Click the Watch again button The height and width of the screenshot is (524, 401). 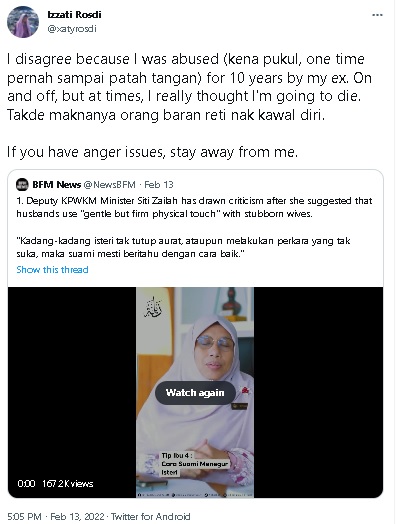tap(195, 393)
